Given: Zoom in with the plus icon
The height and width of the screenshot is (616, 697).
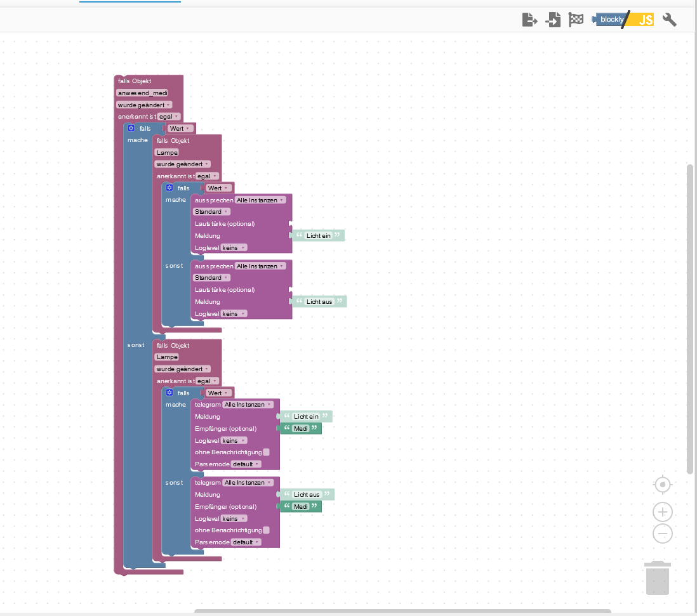Looking at the screenshot, I should pyautogui.click(x=662, y=512).
